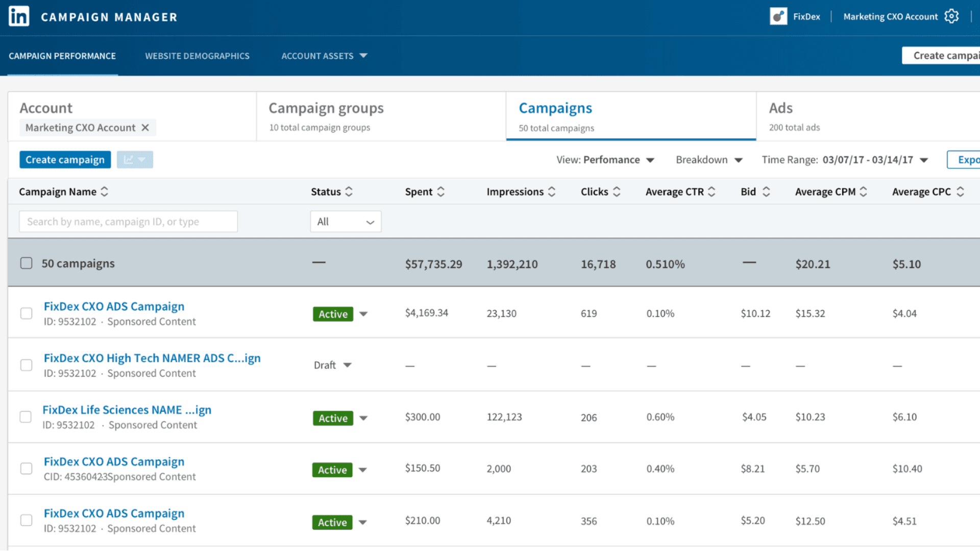The image size is (980, 551).
Task: Open account settings gear icon
Action: [951, 16]
